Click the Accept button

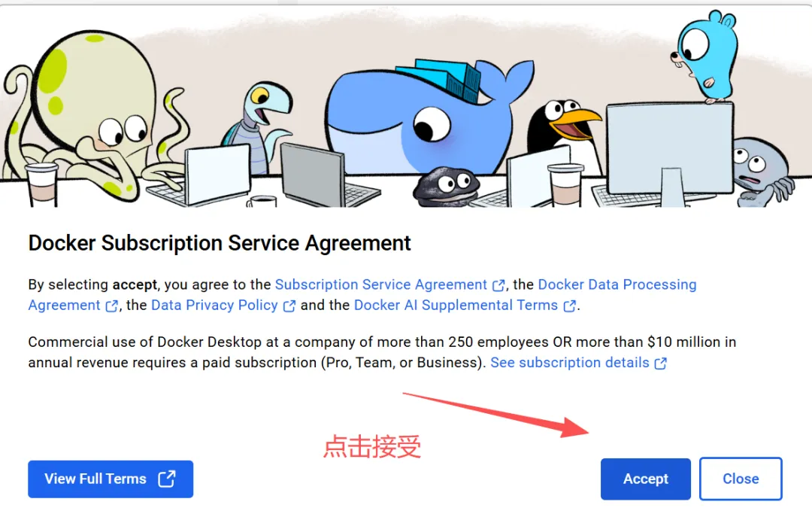coord(645,479)
